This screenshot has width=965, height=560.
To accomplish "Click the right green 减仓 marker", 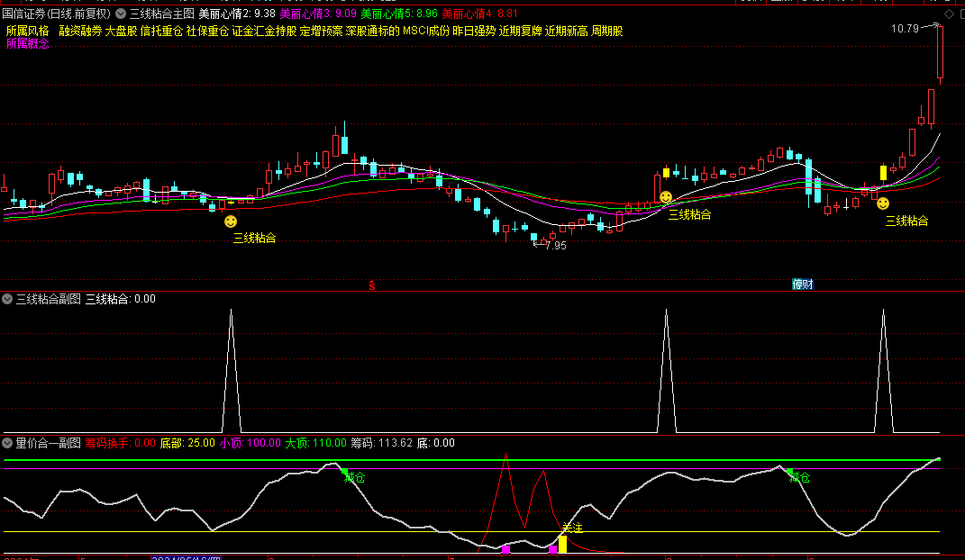I will [x=790, y=474].
